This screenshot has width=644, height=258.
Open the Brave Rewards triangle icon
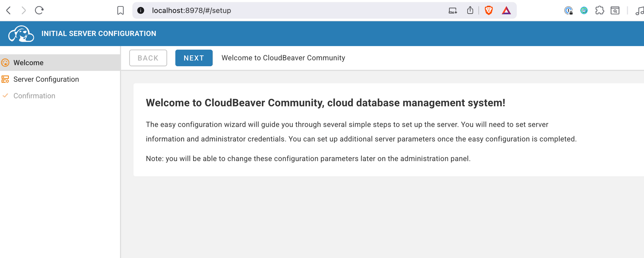506,11
